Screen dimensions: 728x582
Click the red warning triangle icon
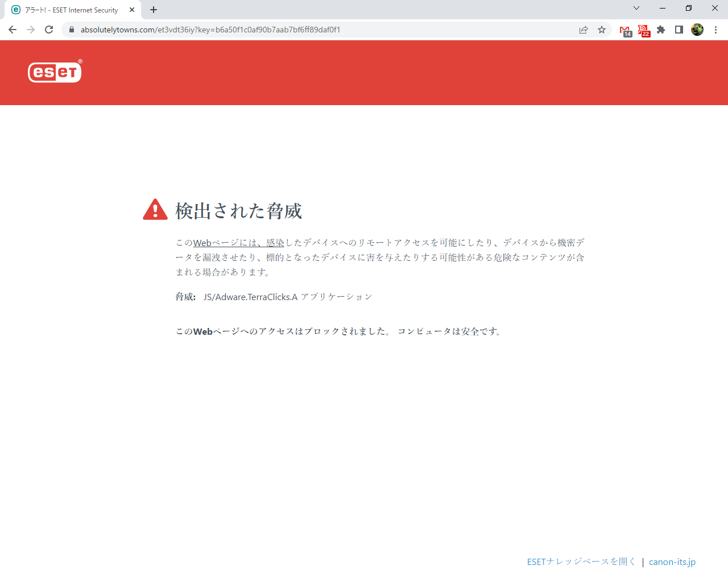[x=155, y=210]
